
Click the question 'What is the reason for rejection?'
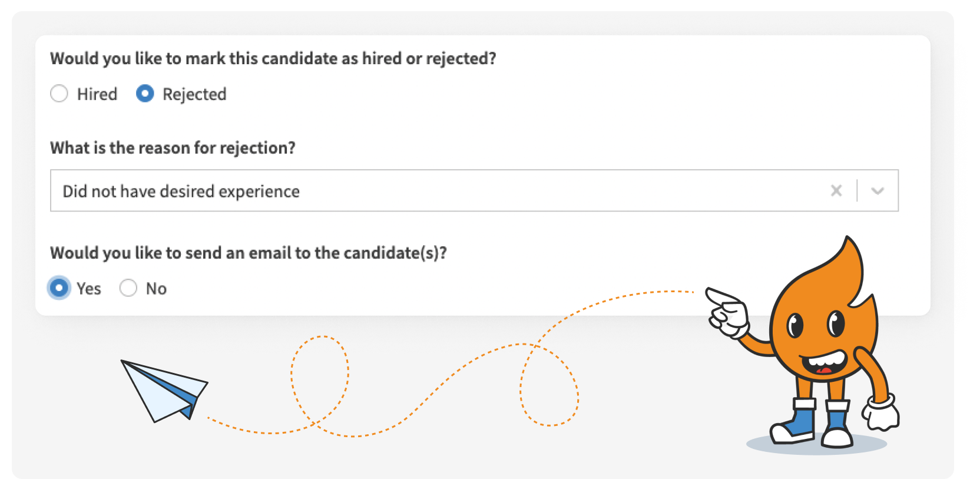tap(173, 148)
